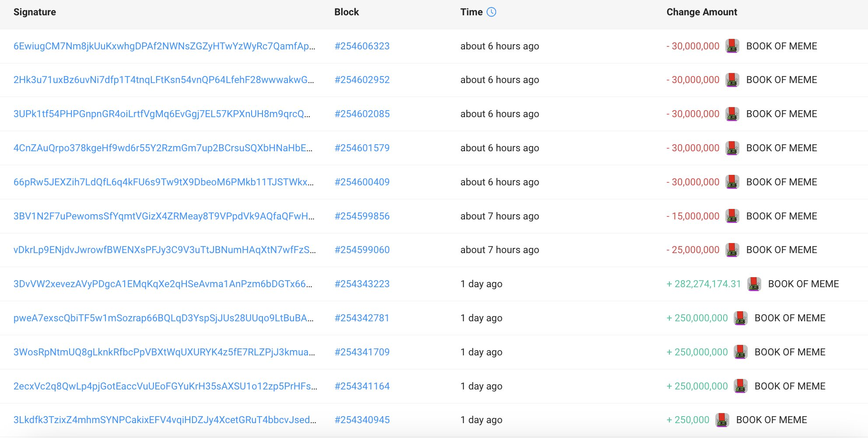Open block #254602952
Image resolution: width=868 pixels, height=438 pixels.
click(362, 80)
